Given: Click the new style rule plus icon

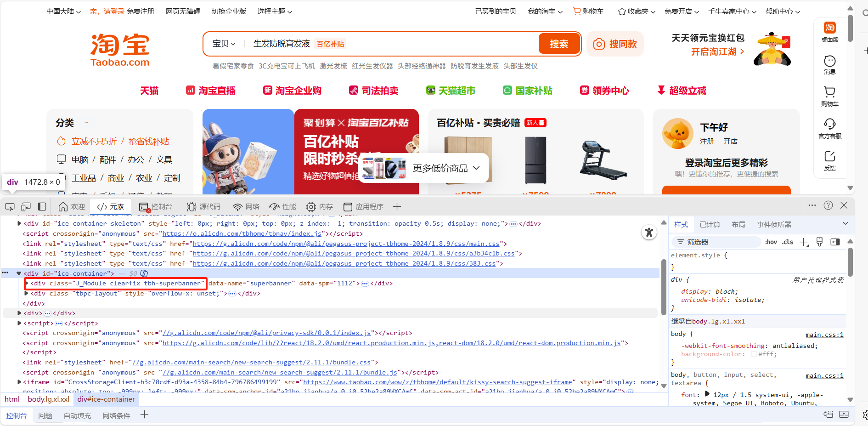Looking at the screenshot, I should pyautogui.click(x=804, y=242).
